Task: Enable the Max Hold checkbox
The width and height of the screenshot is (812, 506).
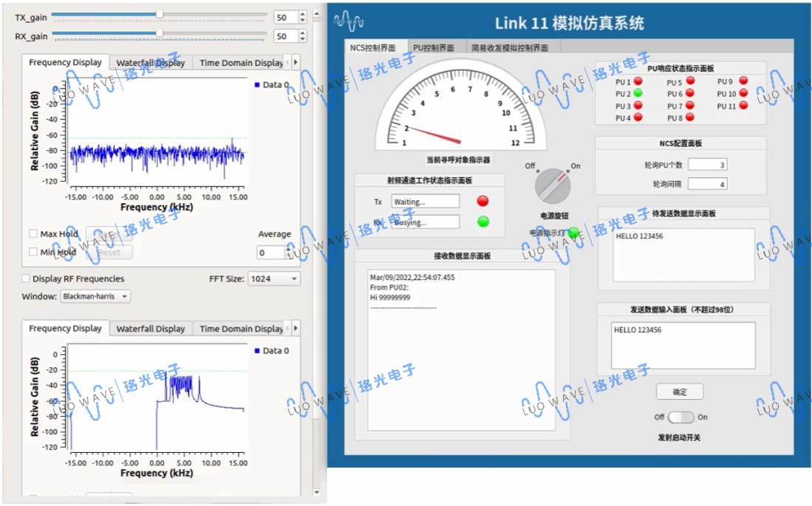Action: click(x=33, y=234)
